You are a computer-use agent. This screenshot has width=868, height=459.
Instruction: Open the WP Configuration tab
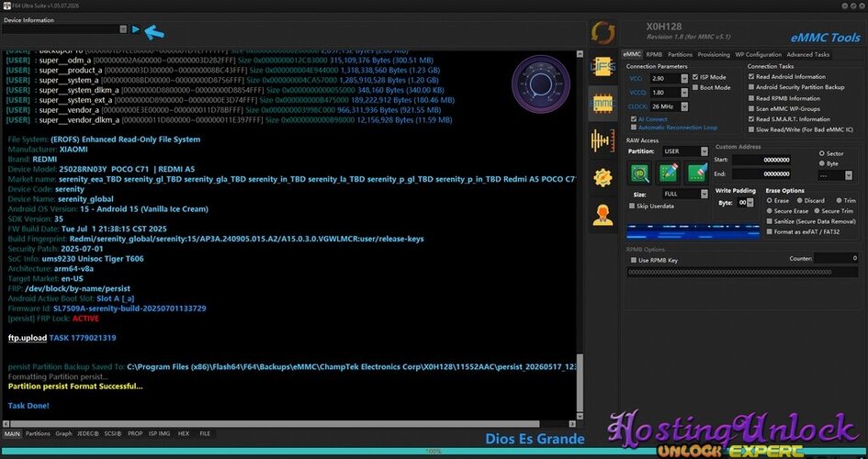[759, 55]
